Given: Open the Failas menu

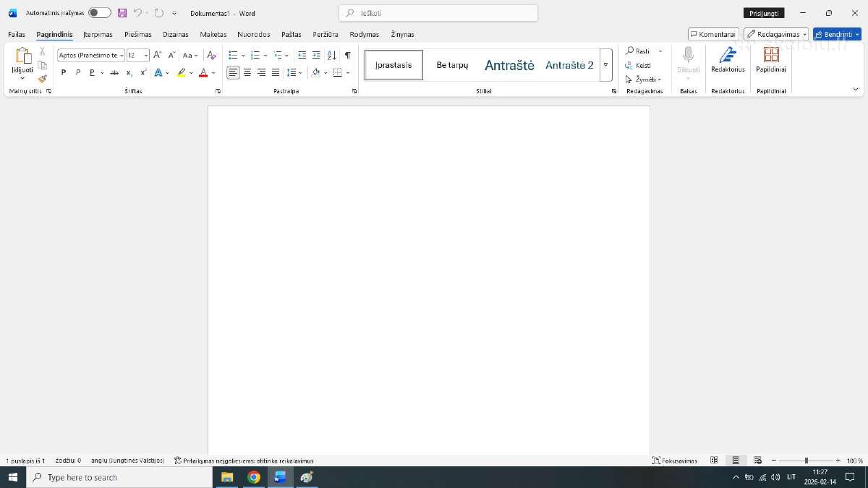Looking at the screenshot, I should coord(17,34).
